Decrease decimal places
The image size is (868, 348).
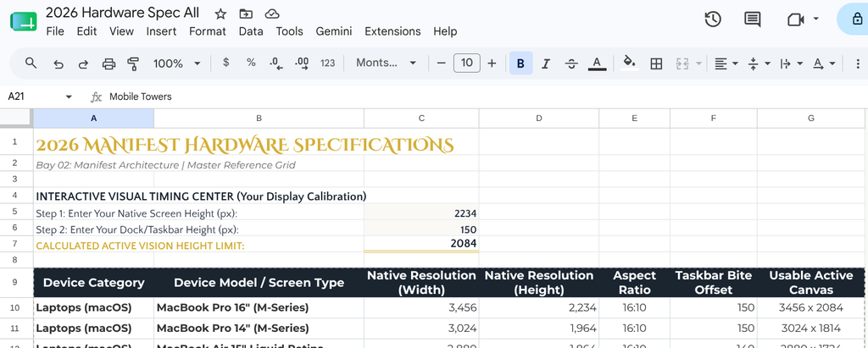coord(276,63)
